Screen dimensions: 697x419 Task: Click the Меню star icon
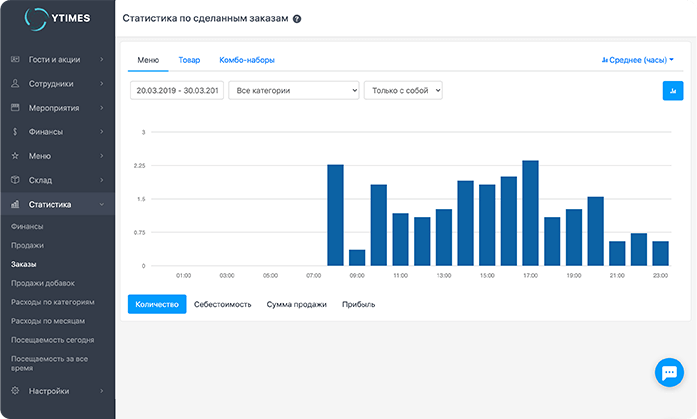click(15, 156)
